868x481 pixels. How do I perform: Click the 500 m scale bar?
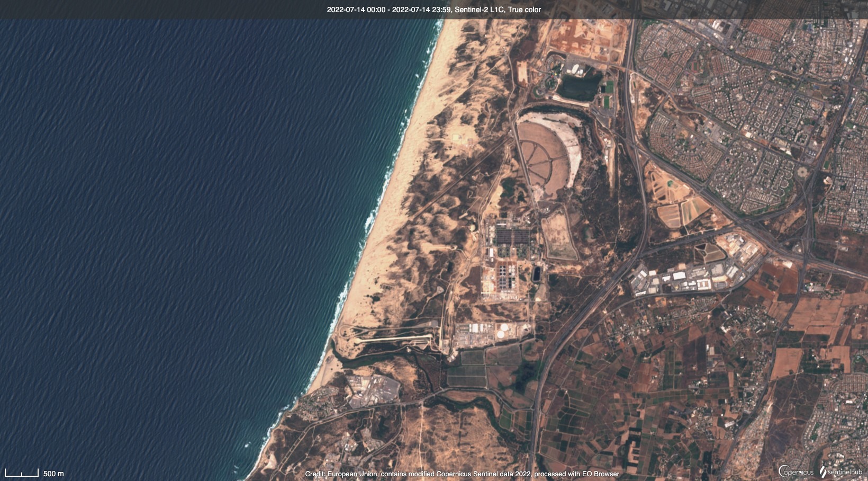[34, 473]
